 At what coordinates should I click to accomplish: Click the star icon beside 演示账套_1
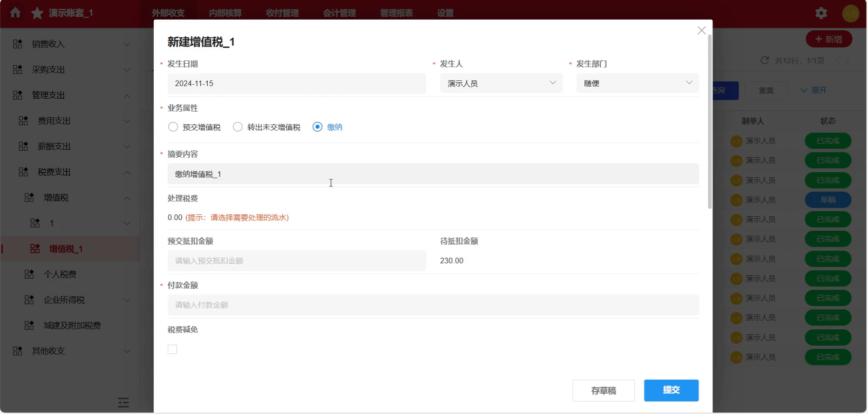[37, 13]
